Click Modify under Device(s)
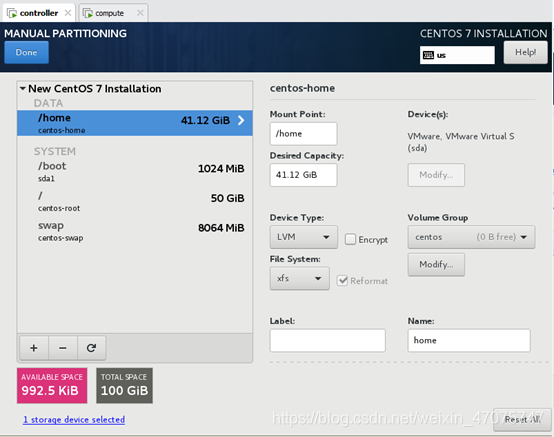This screenshot has height=437, width=554. 436,175
